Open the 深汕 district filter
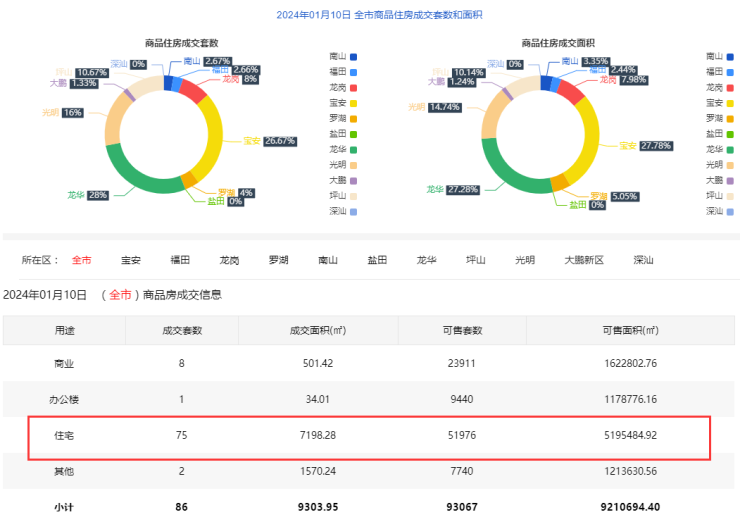 tap(643, 260)
